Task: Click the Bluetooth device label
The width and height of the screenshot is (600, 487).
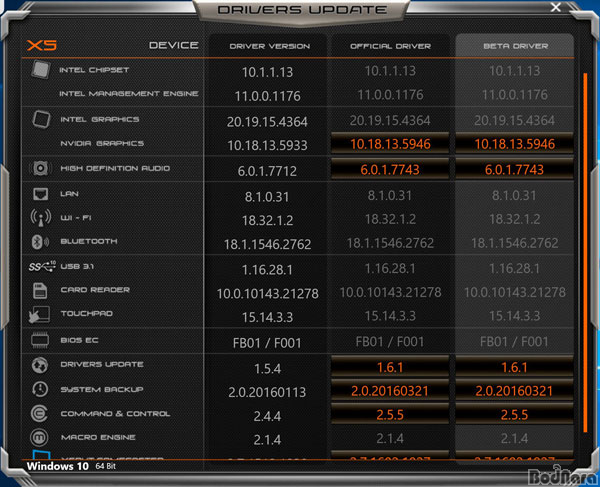Action: (x=89, y=241)
